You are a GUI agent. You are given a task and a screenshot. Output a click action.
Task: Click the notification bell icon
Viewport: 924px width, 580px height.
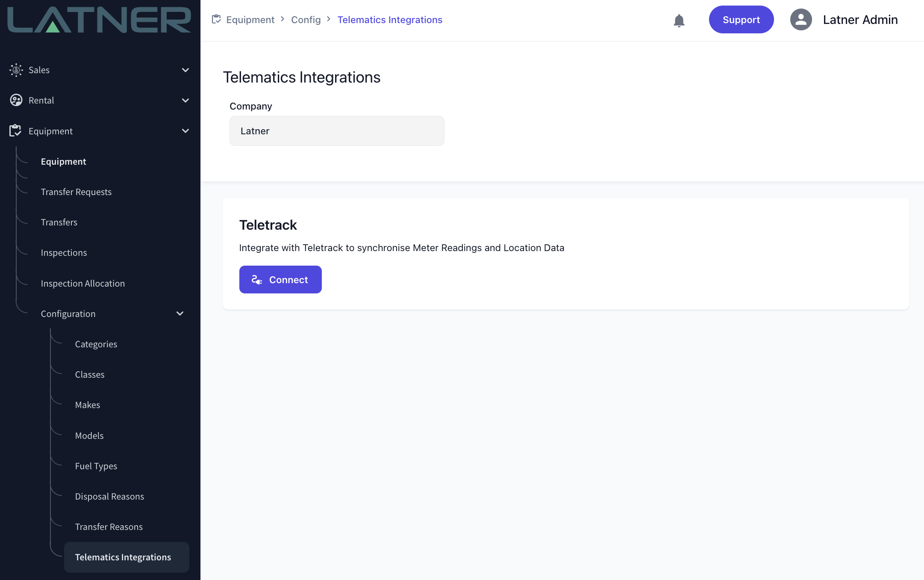(679, 20)
